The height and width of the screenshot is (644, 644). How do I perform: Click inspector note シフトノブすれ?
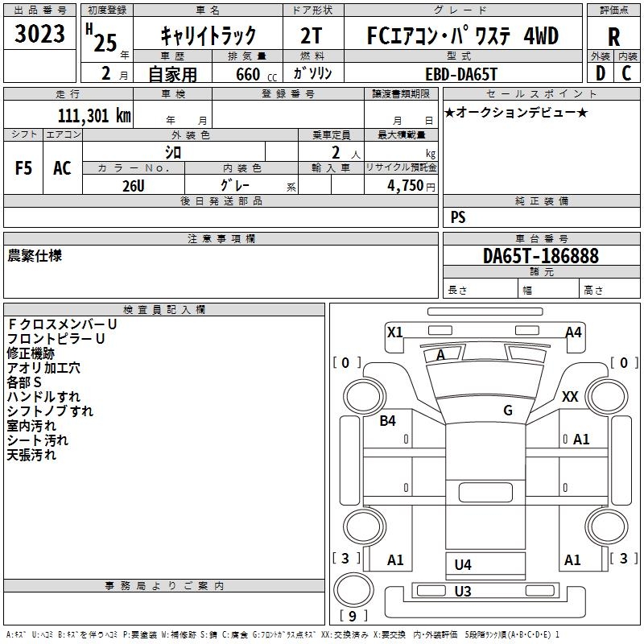(50, 411)
